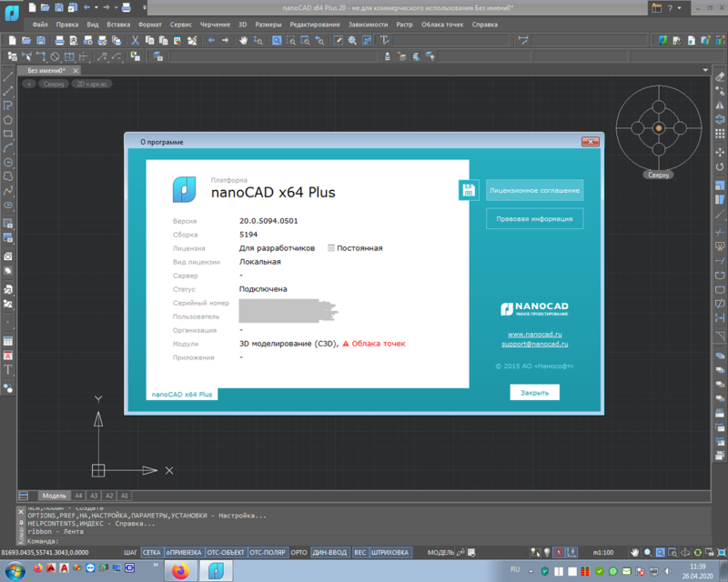Screen dimensions: 728x582
Task: Open the Черчение menu
Action: pyautogui.click(x=215, y=25)
